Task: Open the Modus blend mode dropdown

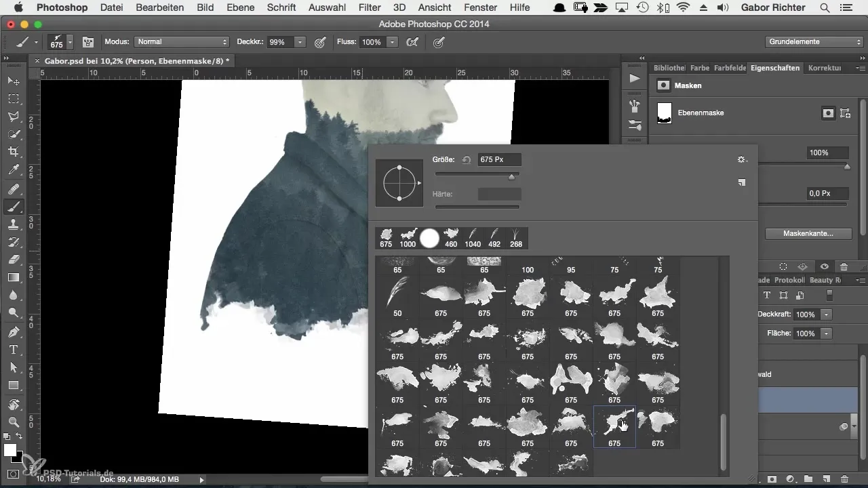Action: point(182,42)
